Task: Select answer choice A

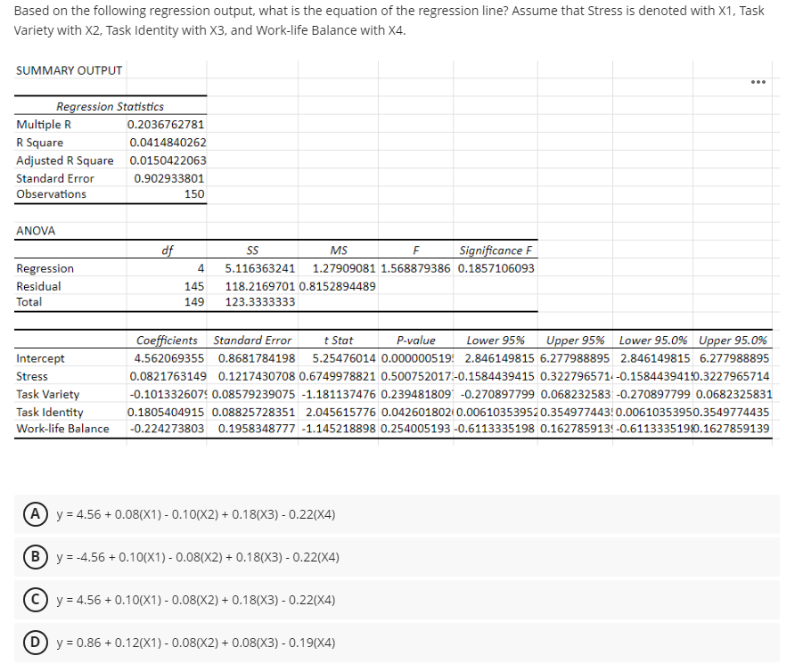Action: (x=35, y=513)
